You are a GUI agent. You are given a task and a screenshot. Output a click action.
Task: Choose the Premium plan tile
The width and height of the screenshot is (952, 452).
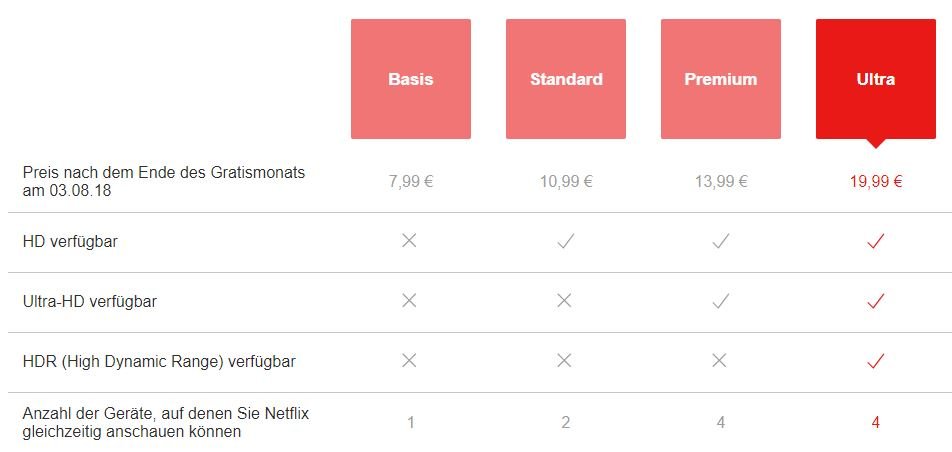pyautogui.click(x=721, y=79)
